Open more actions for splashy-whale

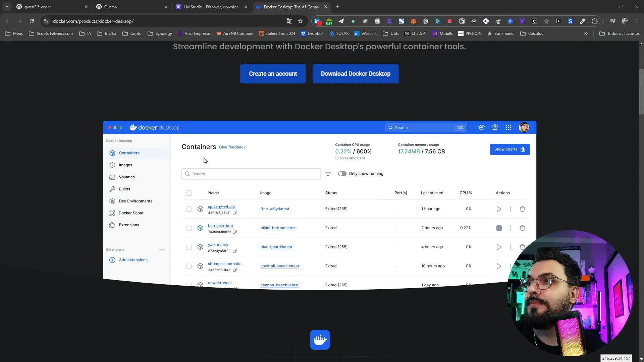511,209
